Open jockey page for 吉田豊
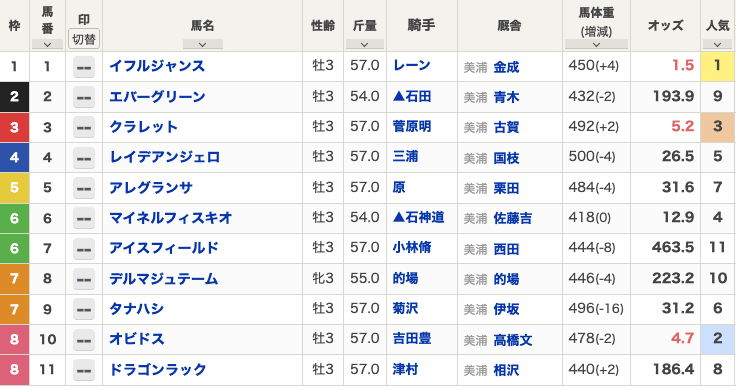This screenshot has width=736, height=386. (412, 339)
